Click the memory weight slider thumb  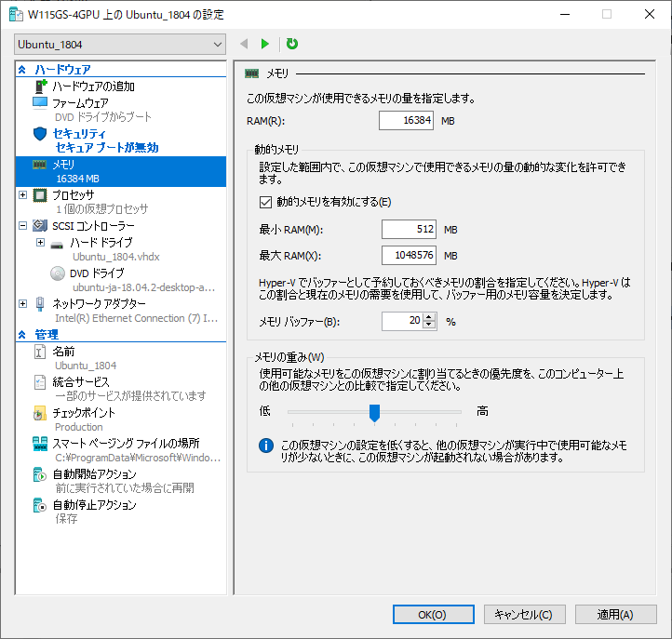click(x=374, y=413)
